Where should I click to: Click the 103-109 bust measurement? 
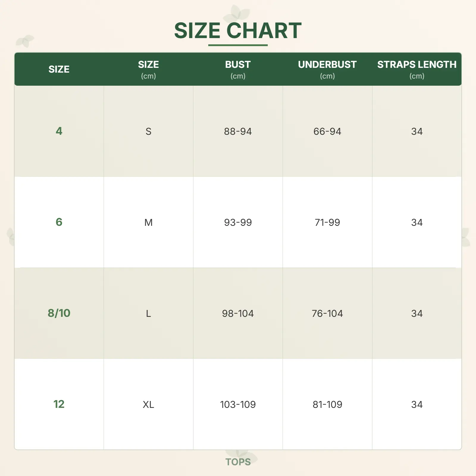point(238,405)
